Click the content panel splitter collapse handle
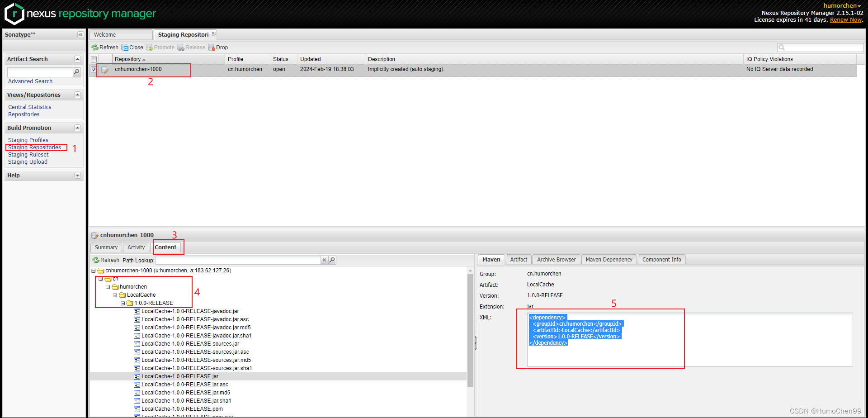Image resolution: width=868 pixels, height=418 pixels. point(476,343)
